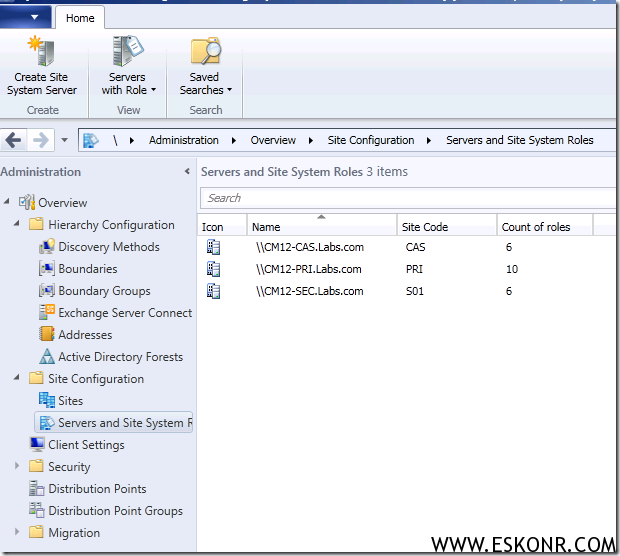
Task: Collapse the Hierarchy Configuration node
Action: (x=17, y=223)
